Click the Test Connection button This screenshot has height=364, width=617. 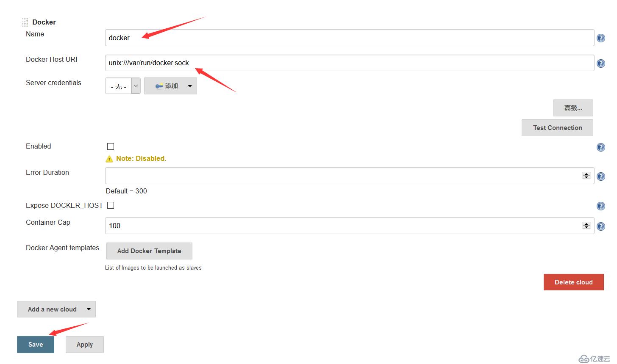click(x=557, y=128)
